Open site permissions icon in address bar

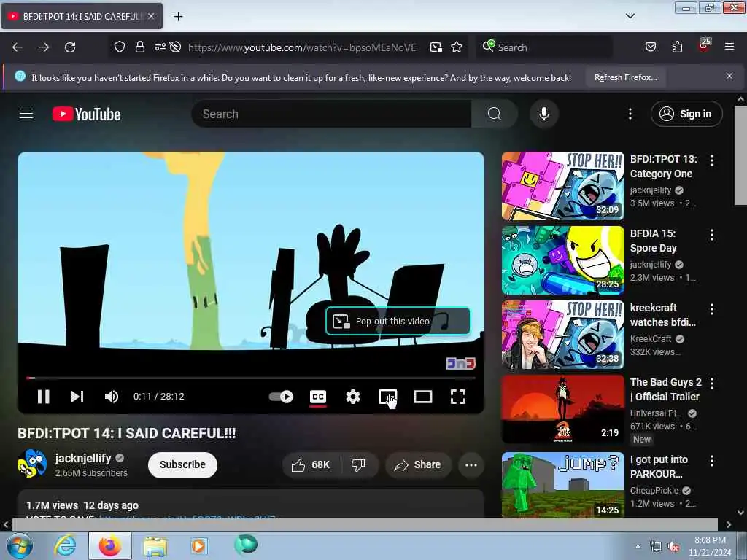(160, 47)
